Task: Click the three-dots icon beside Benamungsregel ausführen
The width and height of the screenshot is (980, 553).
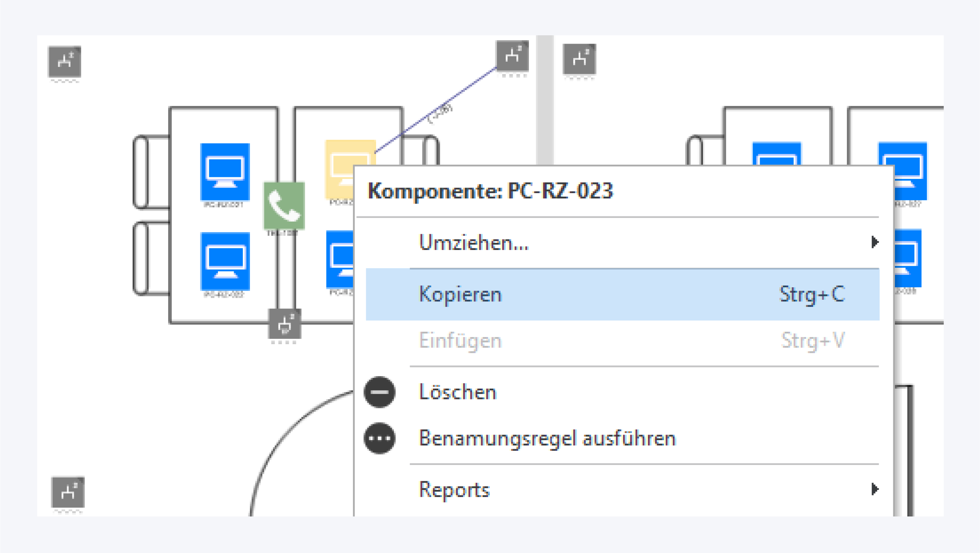Action: pos(379,438)
